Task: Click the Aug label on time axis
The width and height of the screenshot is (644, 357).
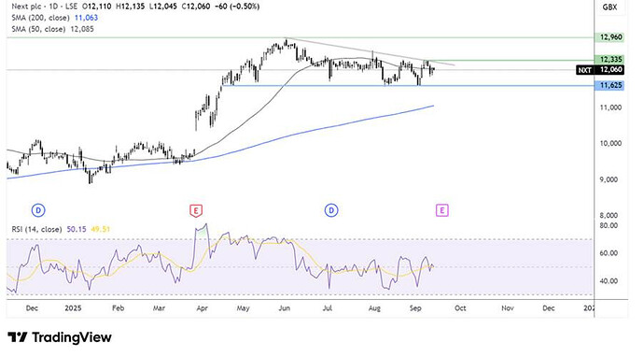Action: click(x=374, y=308)
